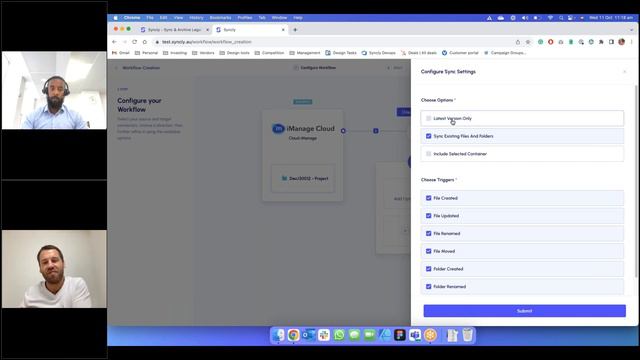Click the macOS Spotlight search icon

(x=561, y=18)
